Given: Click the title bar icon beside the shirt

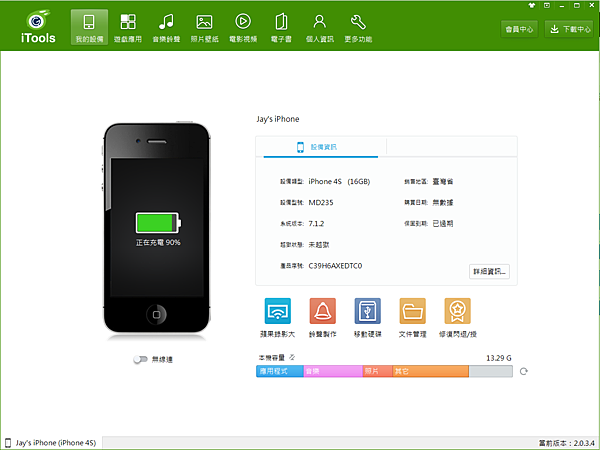Looking at the screenshot, I should click(547, 5).
